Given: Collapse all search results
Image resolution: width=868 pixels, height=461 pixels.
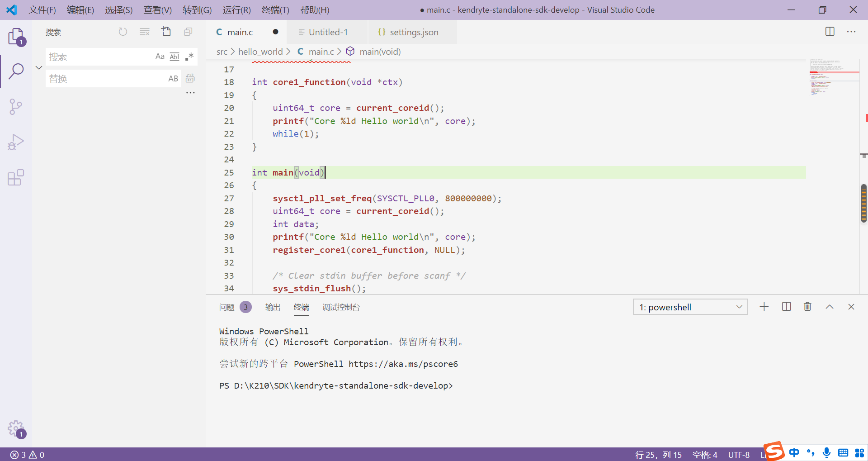Looking at the screenshot, I should tap(188, 32).
